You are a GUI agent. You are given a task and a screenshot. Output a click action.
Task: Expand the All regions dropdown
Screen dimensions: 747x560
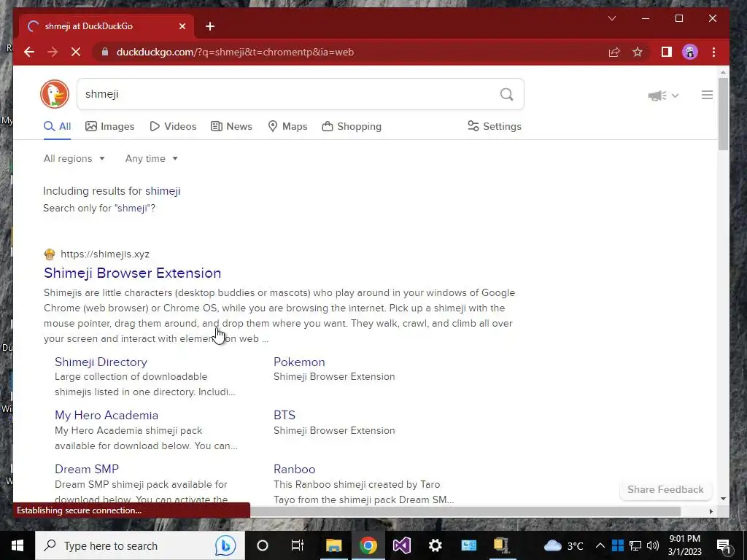tap(74, 158)
